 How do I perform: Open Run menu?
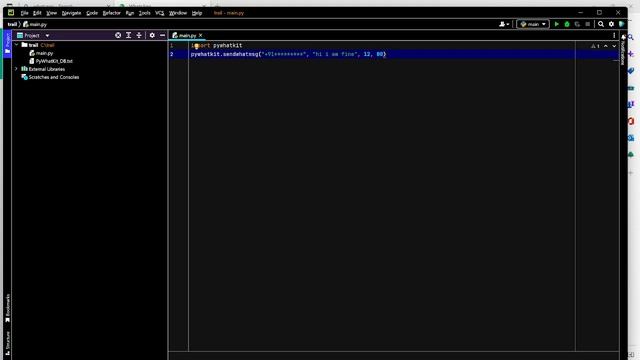(x=130, y=13)
